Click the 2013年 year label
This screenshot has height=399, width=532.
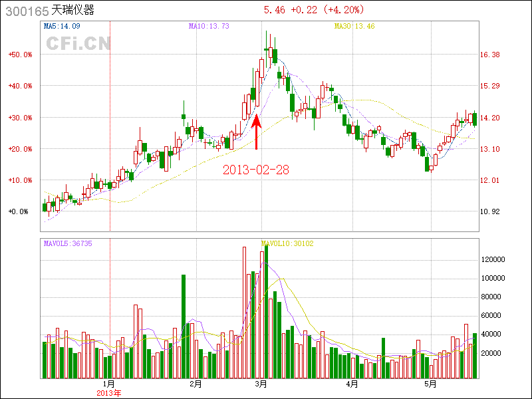[109, 393]
